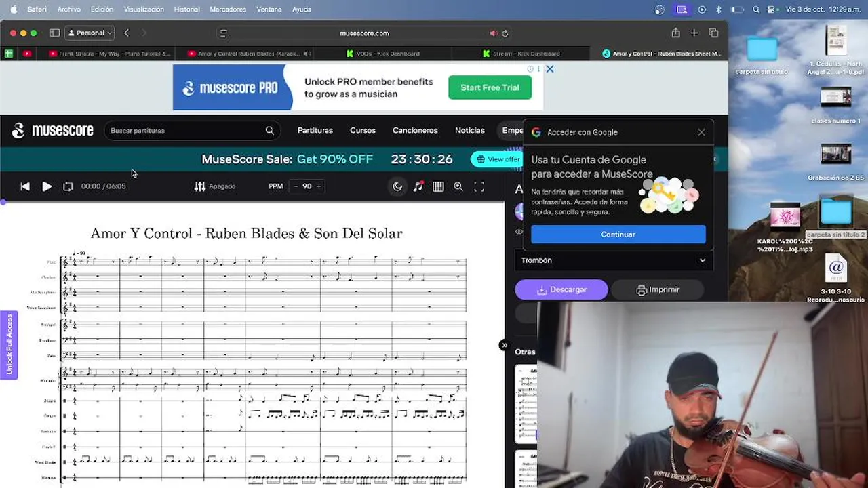
Task: Close the MuseScore PRO ad banner
Action: tap(550, 69)
